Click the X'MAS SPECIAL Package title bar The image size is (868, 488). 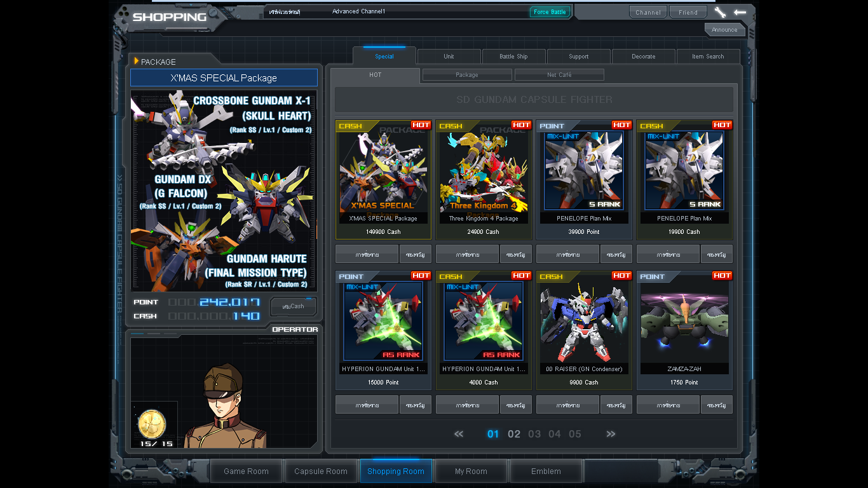tap(224, 78)
